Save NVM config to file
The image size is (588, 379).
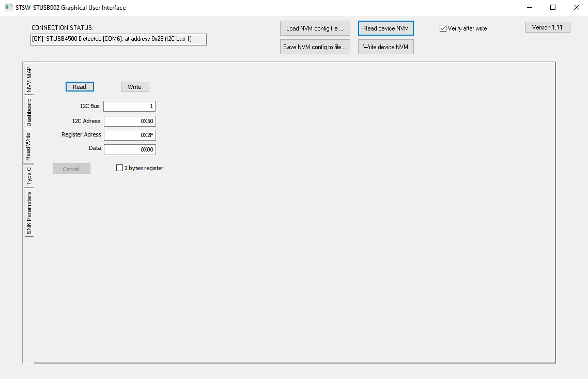[x=315, y=47]
